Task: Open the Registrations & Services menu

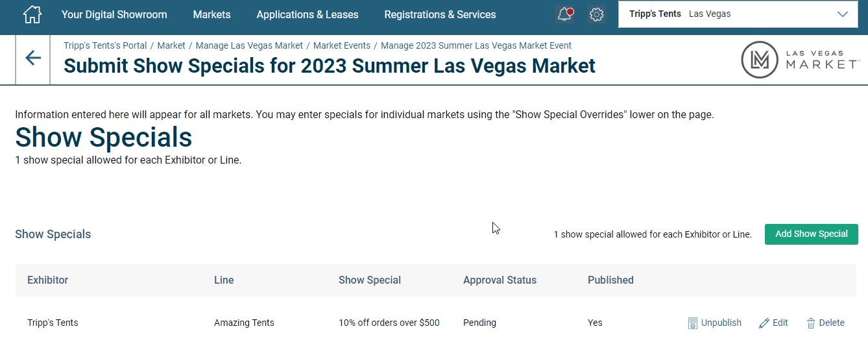Action: click(x=440, y=14)
